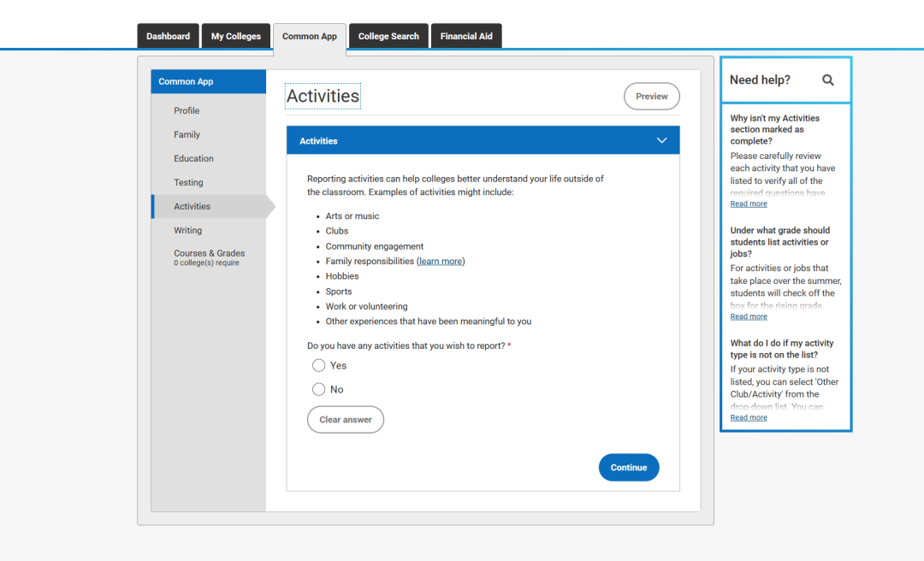Switch to the My Colleges tab
Image resolution: width=924 pixels, height=561 pixels.
pos(236,36)
